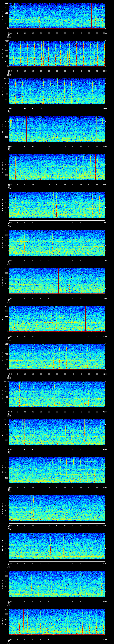114x644 pixels.
Task: Click the '11:46:00' start time label
Action: (9, 601)
